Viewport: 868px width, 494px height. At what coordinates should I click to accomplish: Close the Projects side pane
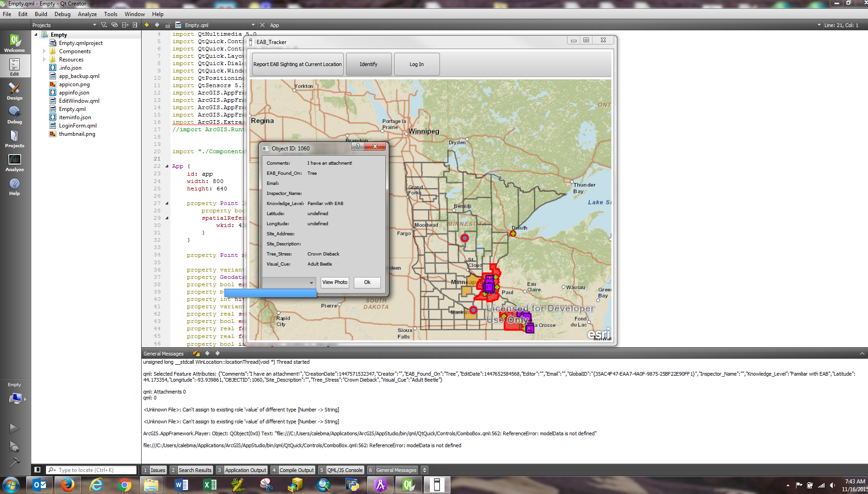coord(135,25)
